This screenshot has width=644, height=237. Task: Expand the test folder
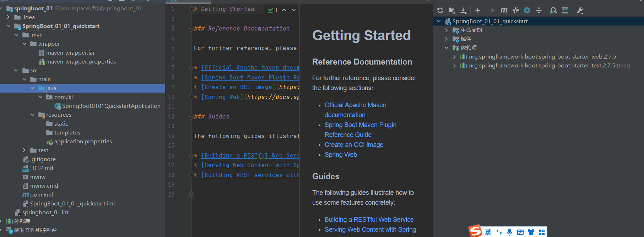(x=24, y=150)
